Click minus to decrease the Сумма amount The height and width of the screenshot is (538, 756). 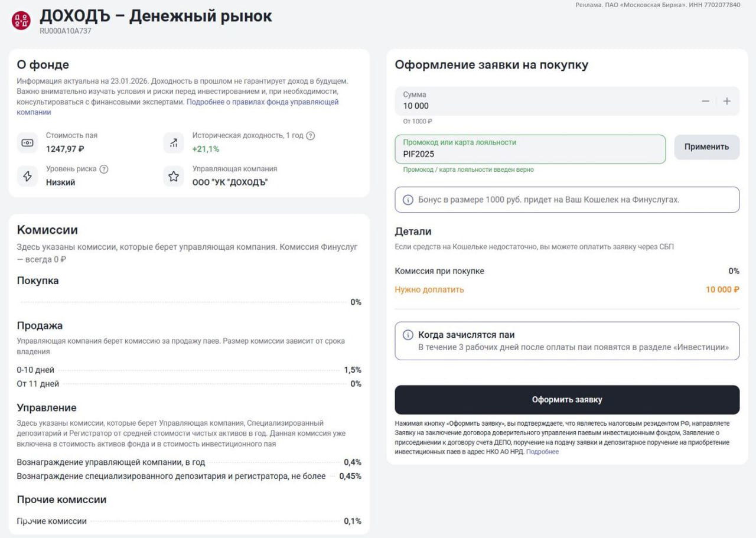point(705,101)
